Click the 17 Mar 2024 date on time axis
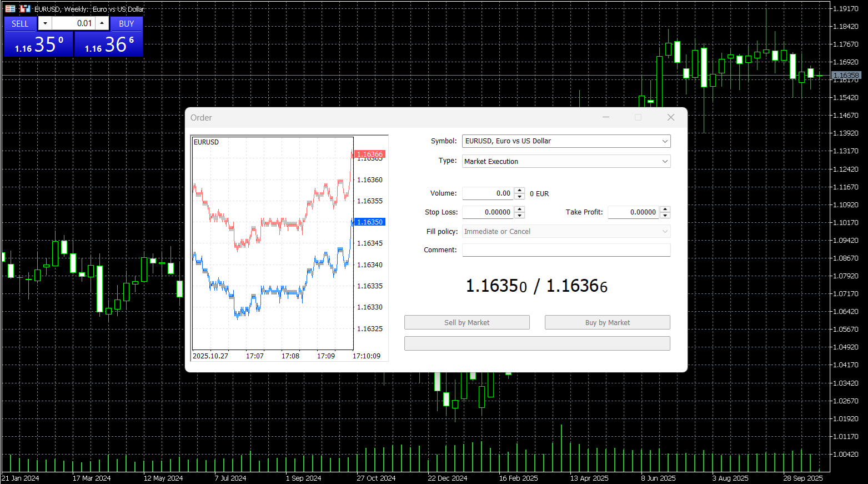 (x=92, y=478)
